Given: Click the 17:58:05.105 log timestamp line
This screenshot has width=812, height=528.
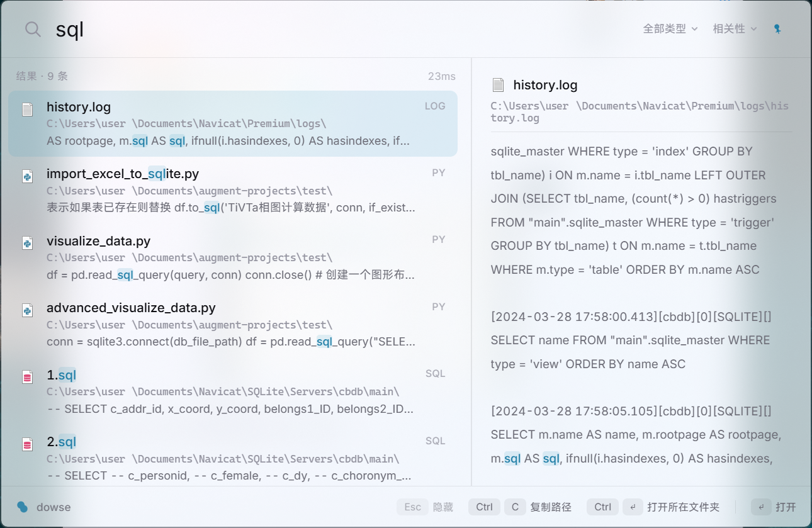Looking at the screenshot, I should pos(631,411).
